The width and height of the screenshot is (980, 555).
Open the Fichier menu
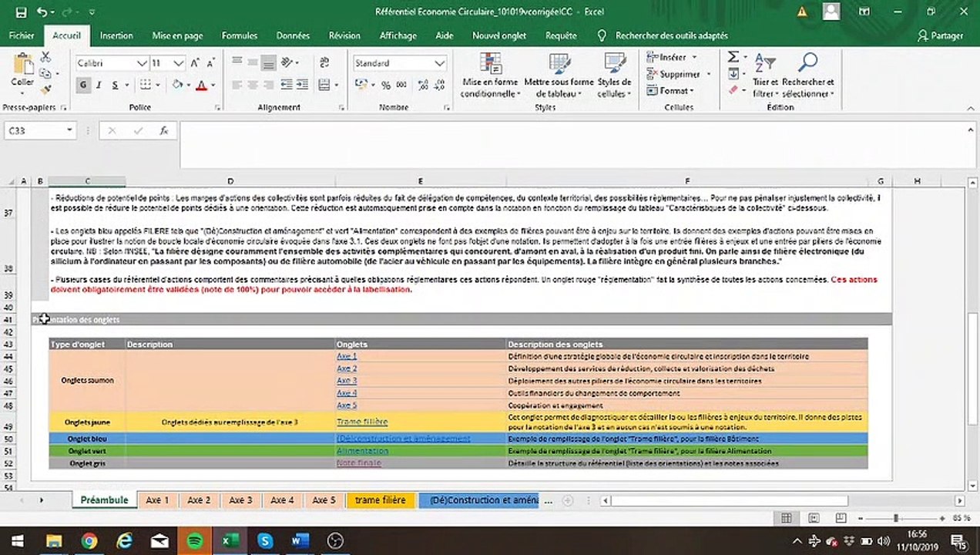coord(22,35)
